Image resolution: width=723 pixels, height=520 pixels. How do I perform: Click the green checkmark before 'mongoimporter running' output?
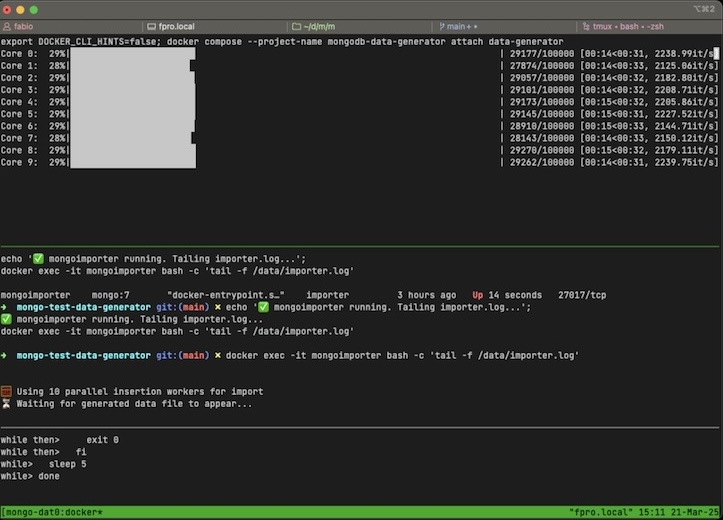6,319
